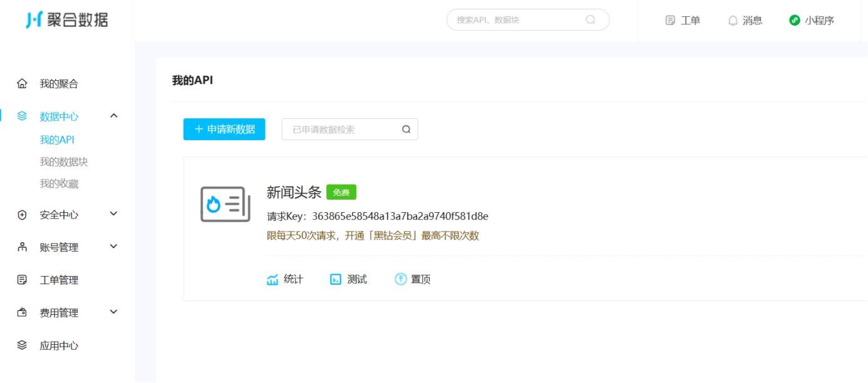
Task: Click the shield icon beside 安全中心
Action: (23, 215)
